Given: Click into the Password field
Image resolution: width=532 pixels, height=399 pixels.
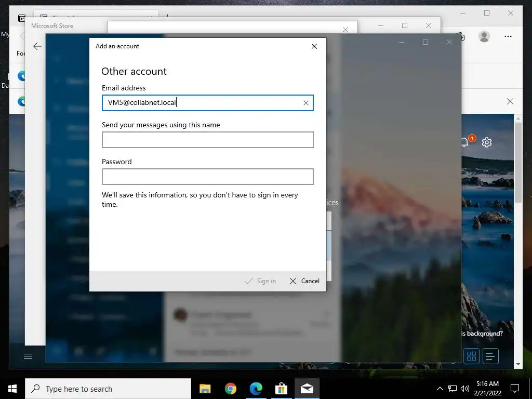Looking at the screenshot, I should tap(208, 177).
